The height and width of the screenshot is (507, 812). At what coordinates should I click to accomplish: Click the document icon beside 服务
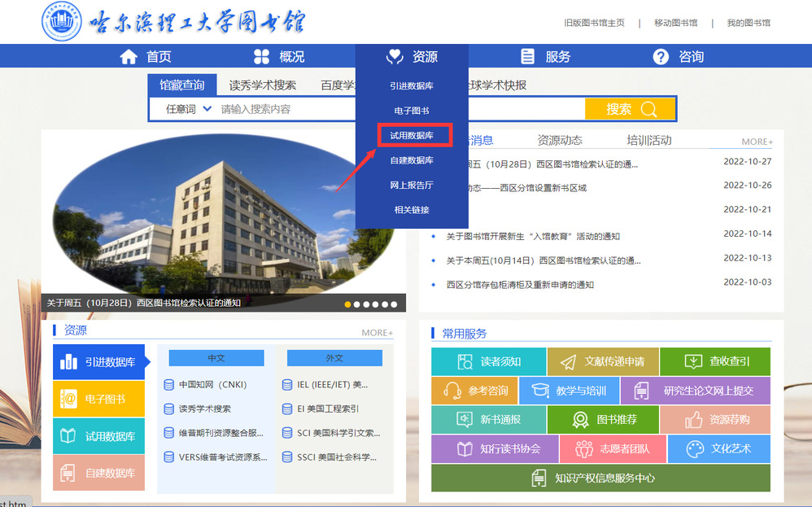tap(527, 56)
